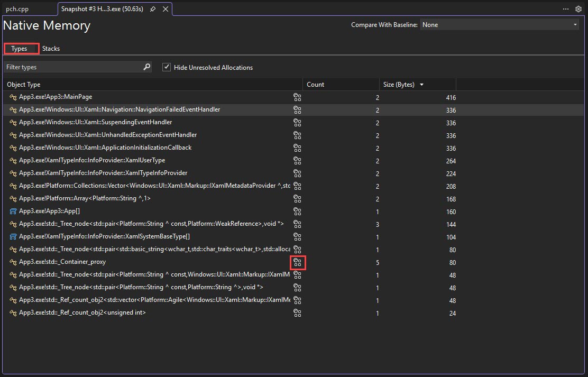This screenshot has width=588, height=377.
Task: View instances of XamlUserType type
Action: coord(298,161)
